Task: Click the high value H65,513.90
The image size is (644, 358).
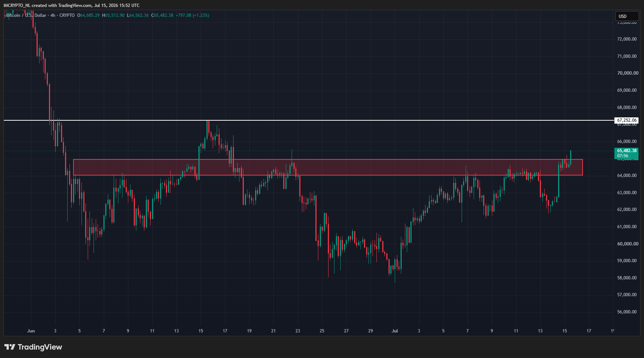Action: click(113, 15)
